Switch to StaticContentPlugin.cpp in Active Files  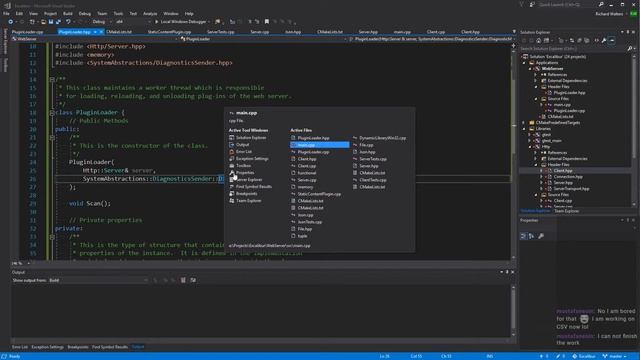click(x=316, y=194)
